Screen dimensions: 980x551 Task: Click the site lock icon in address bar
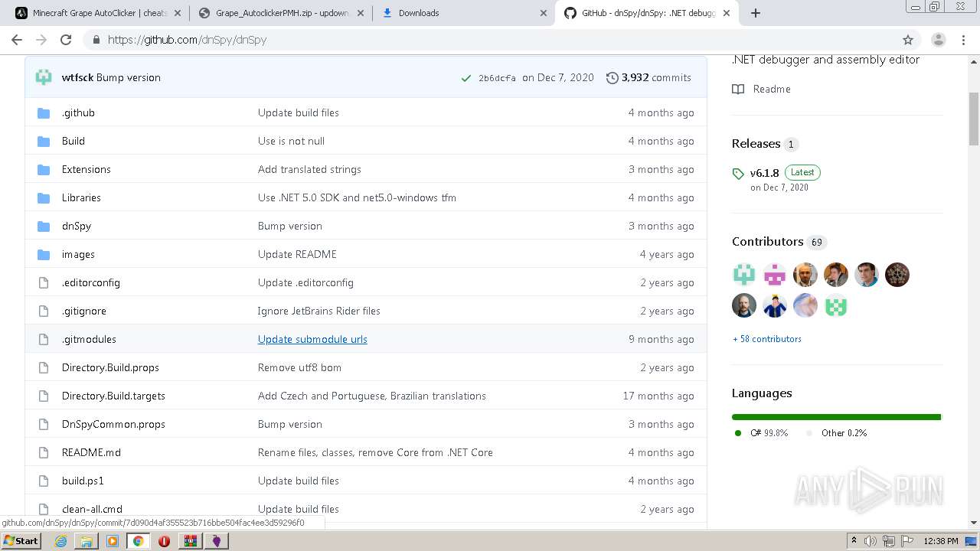[x=96, y=40]
